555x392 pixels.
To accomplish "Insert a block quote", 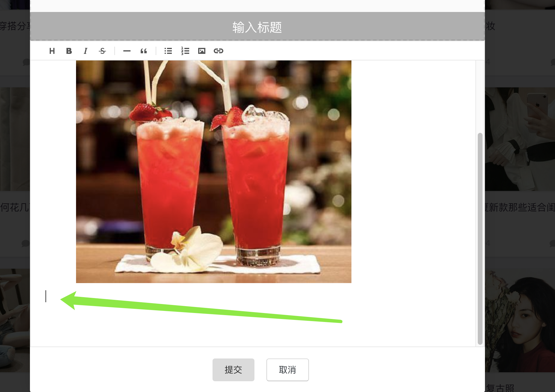I will click(x=144, y=51).
